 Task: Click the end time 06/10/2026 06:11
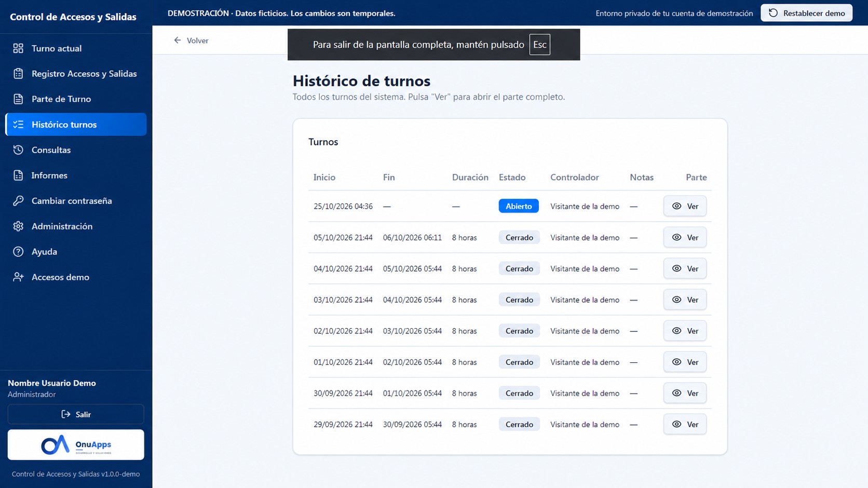pos(412,237)
